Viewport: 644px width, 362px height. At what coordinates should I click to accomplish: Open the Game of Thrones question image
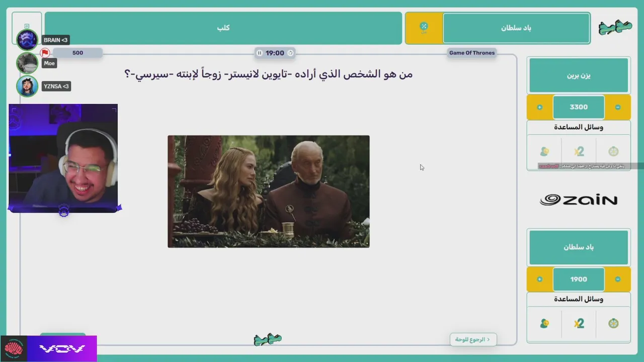(269, 192)
